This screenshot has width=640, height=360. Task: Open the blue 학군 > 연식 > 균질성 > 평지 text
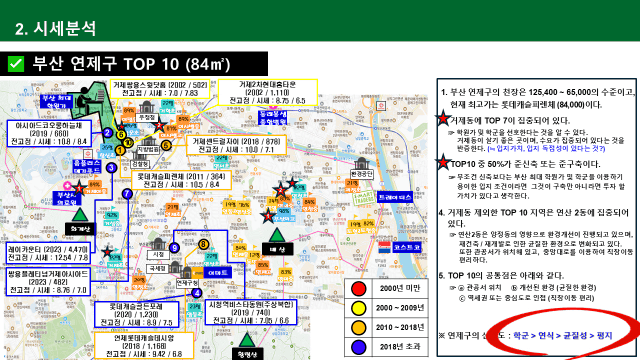tap(563, 336)
